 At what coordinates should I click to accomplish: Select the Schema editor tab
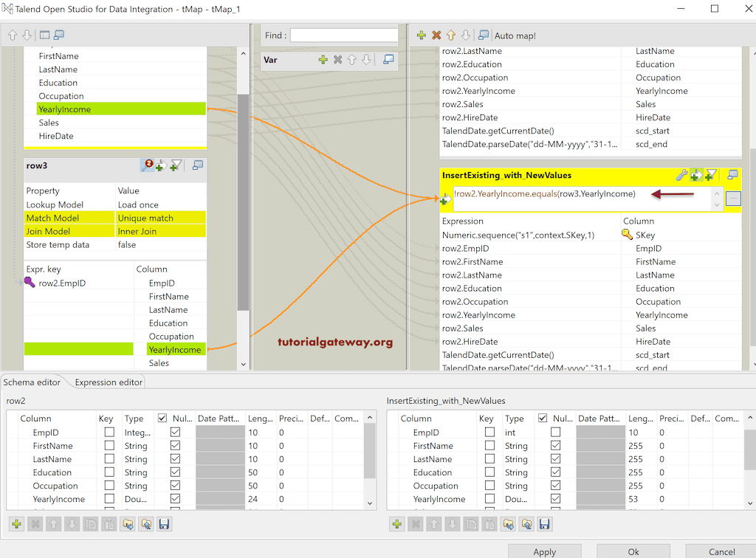(32, 382)
